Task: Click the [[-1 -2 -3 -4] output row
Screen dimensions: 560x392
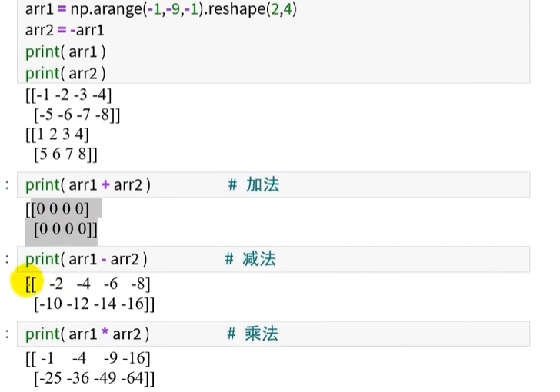Action: (68, 96)
